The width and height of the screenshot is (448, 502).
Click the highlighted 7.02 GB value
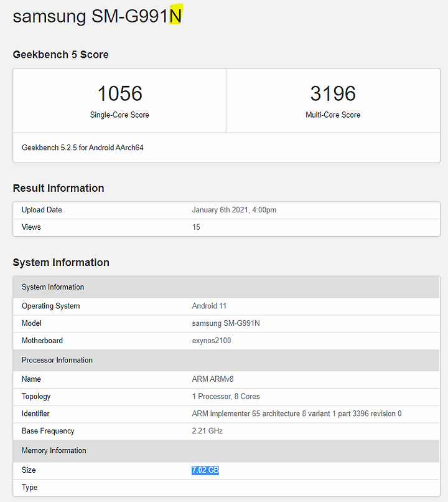205,470
